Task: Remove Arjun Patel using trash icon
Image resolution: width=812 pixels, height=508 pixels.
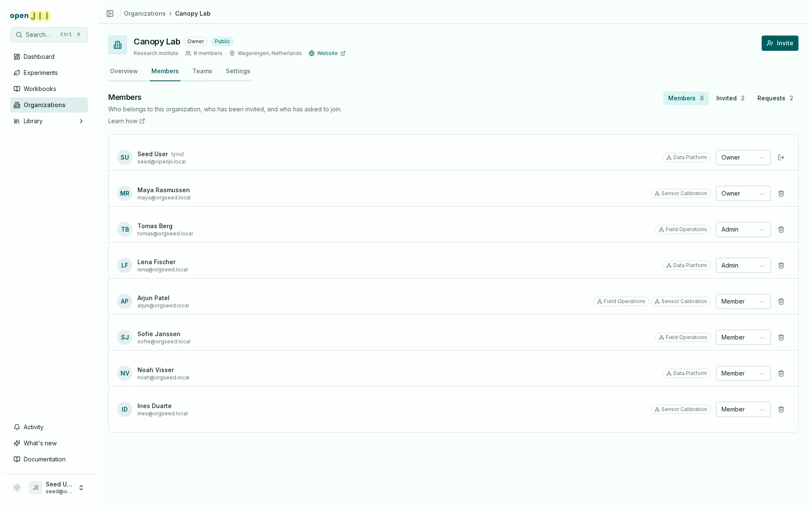Action: [781, 301]
